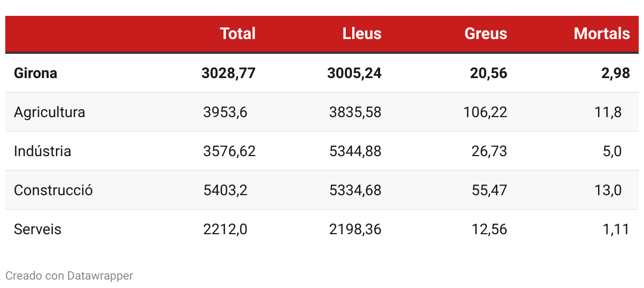
Task: Select the Indústria row label
Action: point(42,151)
